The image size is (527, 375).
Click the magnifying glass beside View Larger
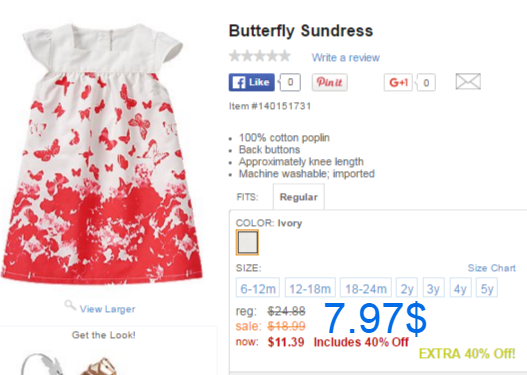point(70,305)
